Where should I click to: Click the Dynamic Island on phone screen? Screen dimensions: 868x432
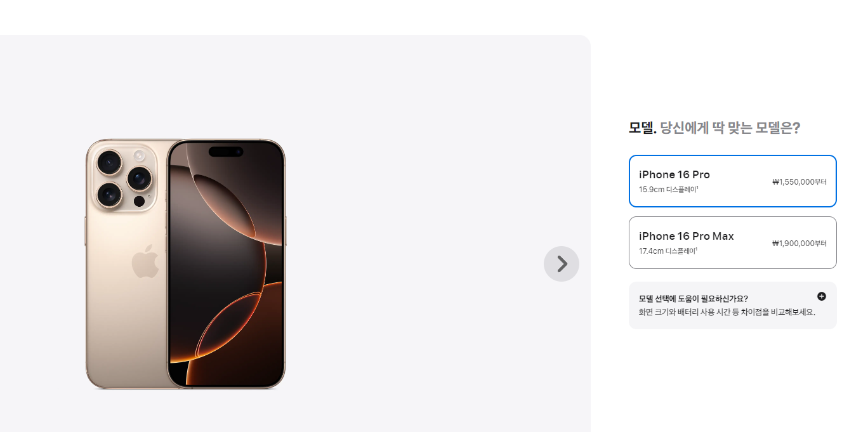[226, 152]
